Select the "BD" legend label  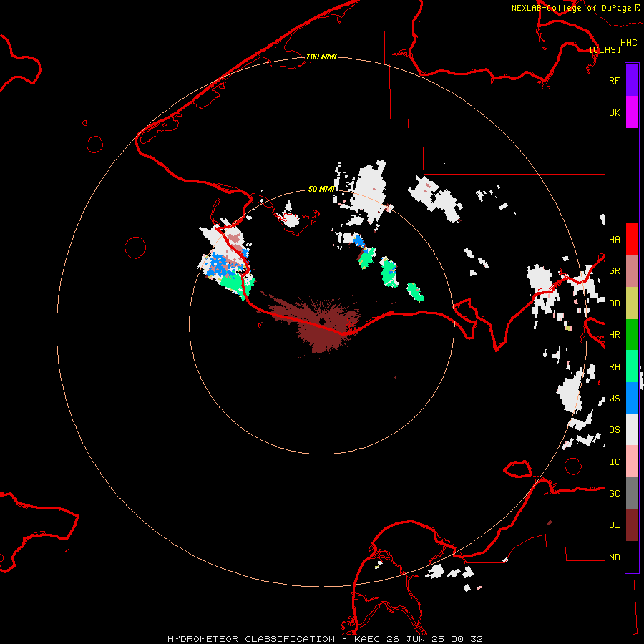[x=614, y=303]
